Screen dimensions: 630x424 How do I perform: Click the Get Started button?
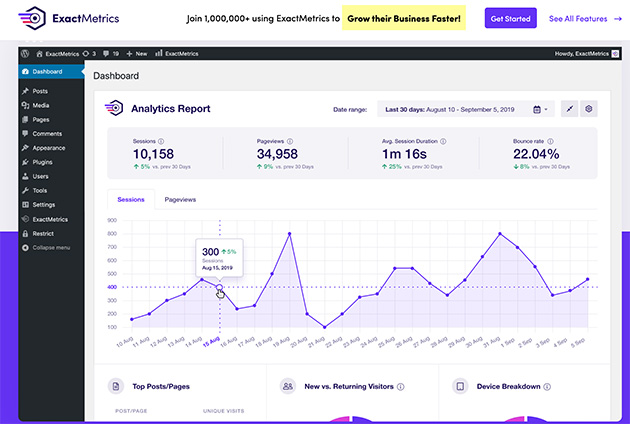510,18
